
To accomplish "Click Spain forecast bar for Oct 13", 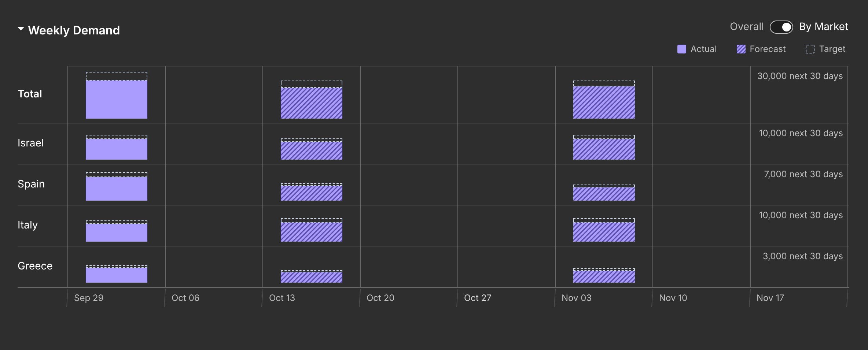I will click(x=312, y=193).
